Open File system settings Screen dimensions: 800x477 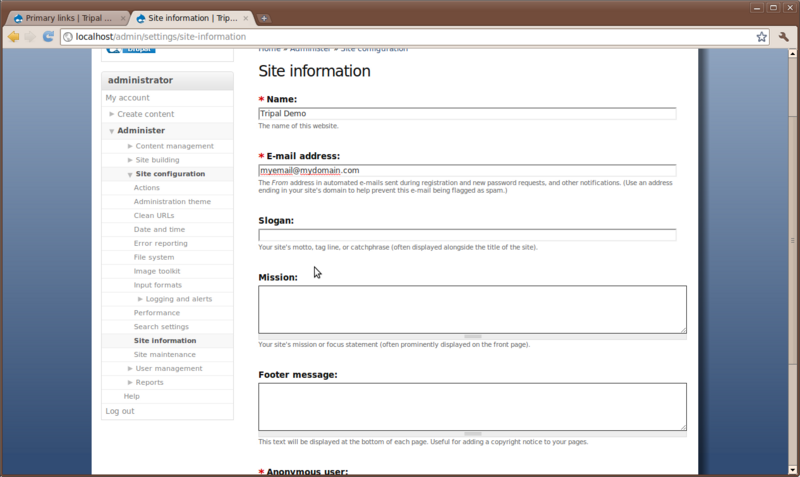point(154,257)
